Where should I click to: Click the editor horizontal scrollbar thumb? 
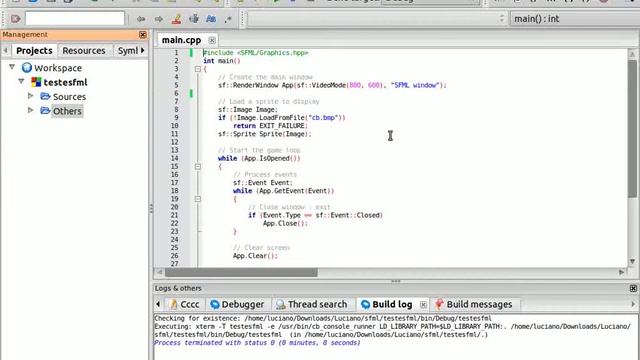[x=241, y=272]
